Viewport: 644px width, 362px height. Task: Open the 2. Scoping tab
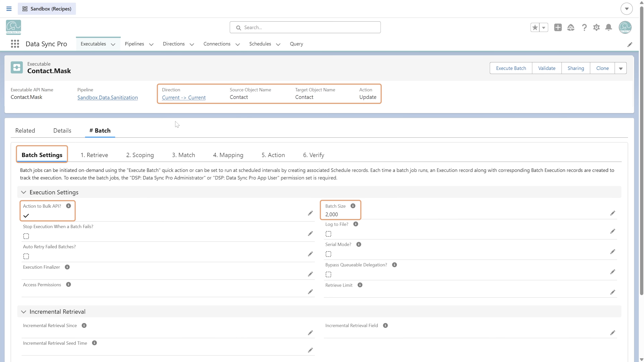pyautogui.click(x=140, y=155)
